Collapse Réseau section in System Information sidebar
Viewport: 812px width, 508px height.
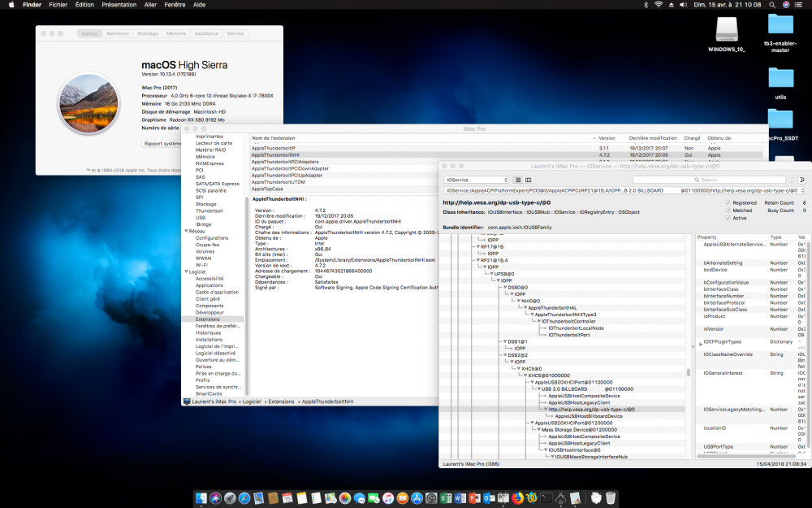tap(186, 231)
